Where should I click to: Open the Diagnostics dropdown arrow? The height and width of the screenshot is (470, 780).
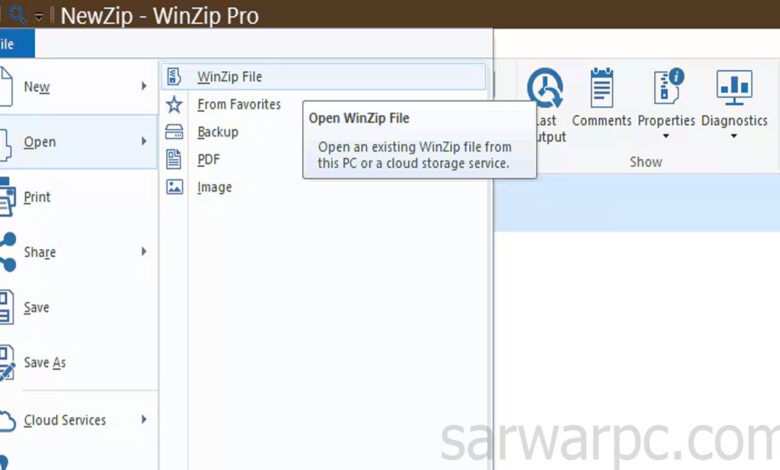pyautogui.click(x=734, y=136)
